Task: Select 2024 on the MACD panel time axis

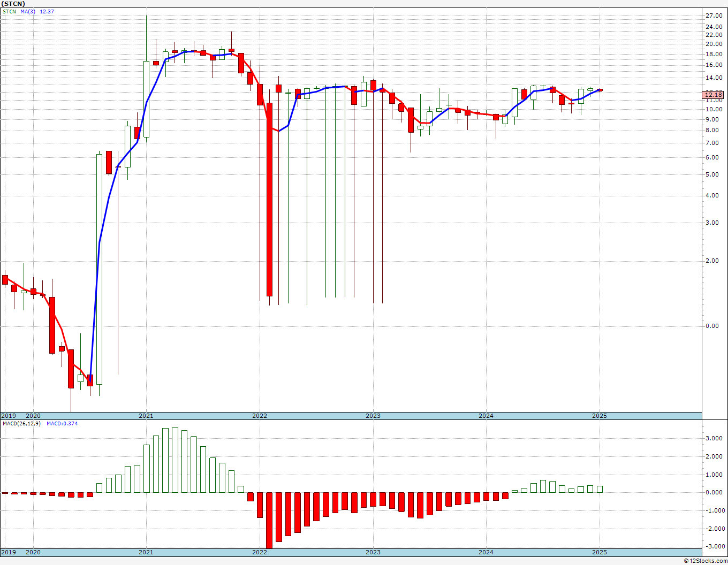Action: 486,552
